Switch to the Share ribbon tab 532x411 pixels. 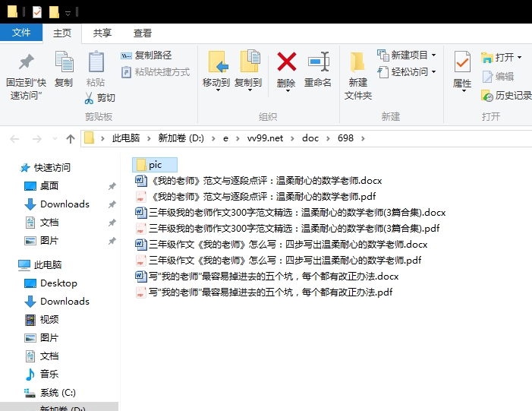pyautogui.click(x=102, y=33)
